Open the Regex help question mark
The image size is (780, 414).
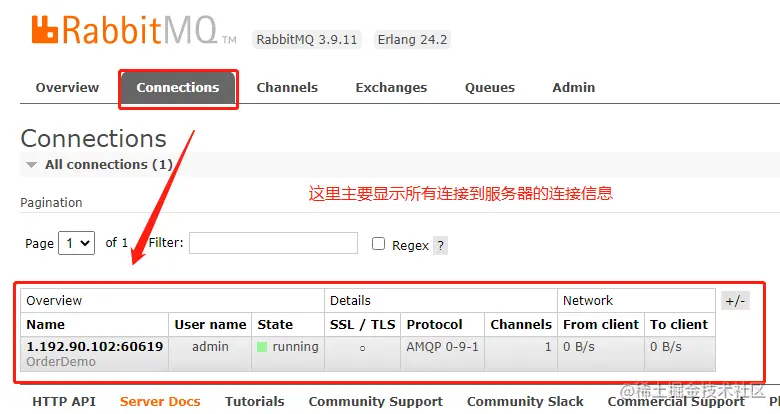pos(440,245)
